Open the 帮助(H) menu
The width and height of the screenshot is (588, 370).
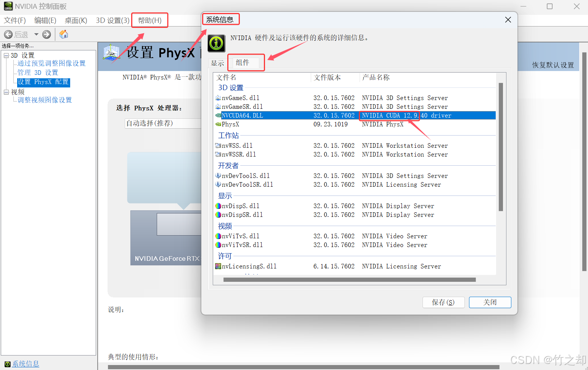150,20
